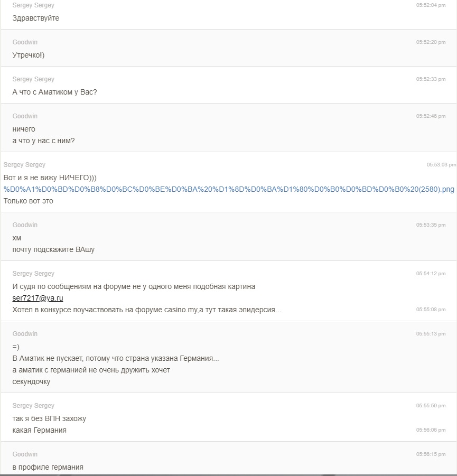
Task: Click the line "а что у нас с ним?"
Action: (x=43, y=141)
